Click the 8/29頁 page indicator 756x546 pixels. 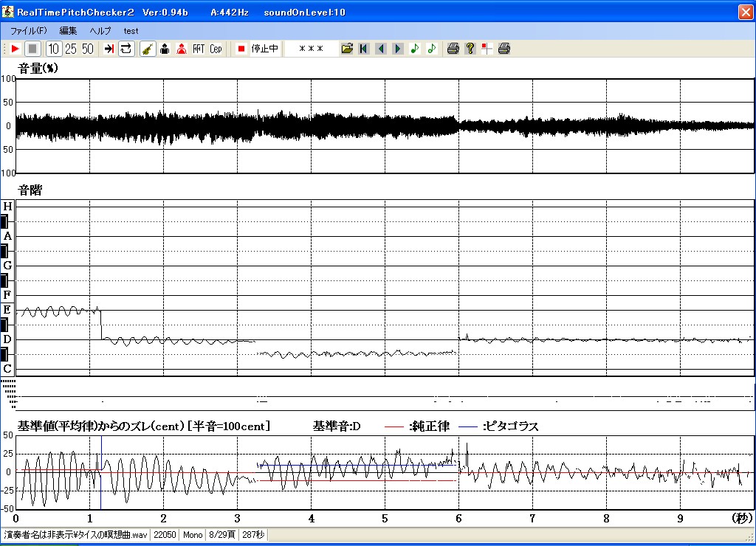pos(222,535)
